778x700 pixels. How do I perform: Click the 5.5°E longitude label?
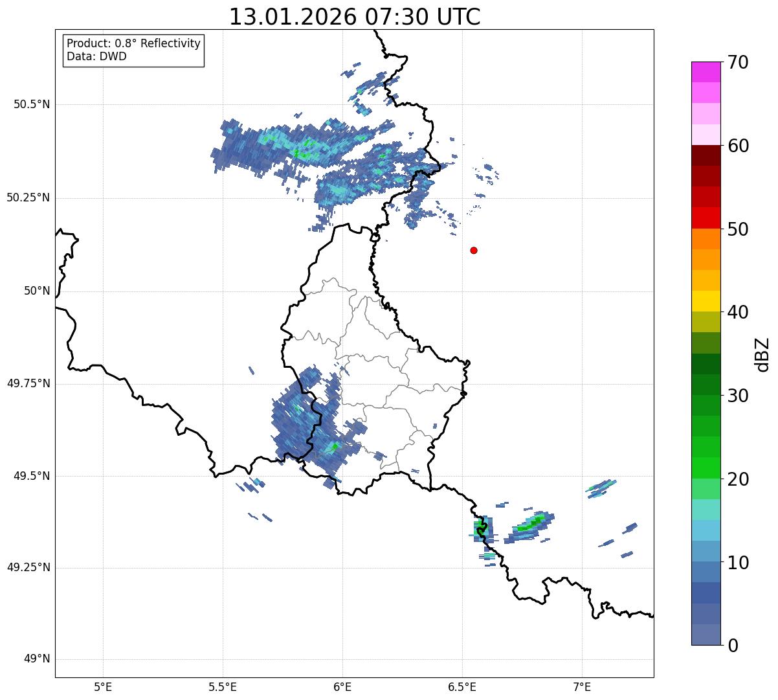click(x=223, y=686)
